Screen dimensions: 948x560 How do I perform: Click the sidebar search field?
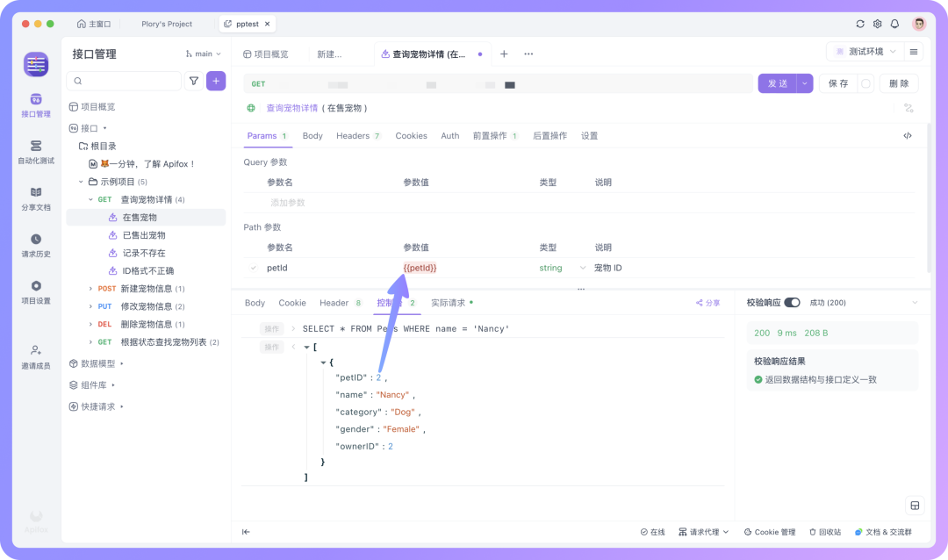[124, 81]
